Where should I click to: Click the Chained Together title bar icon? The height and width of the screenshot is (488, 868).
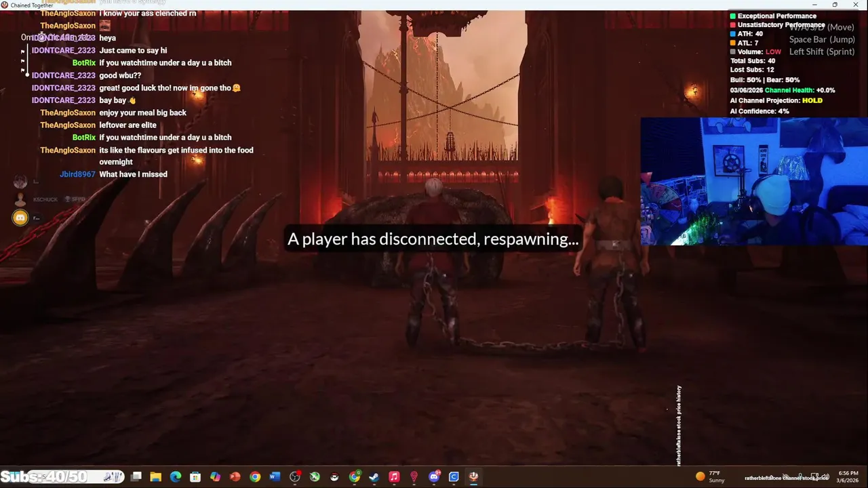coord(5,5)
